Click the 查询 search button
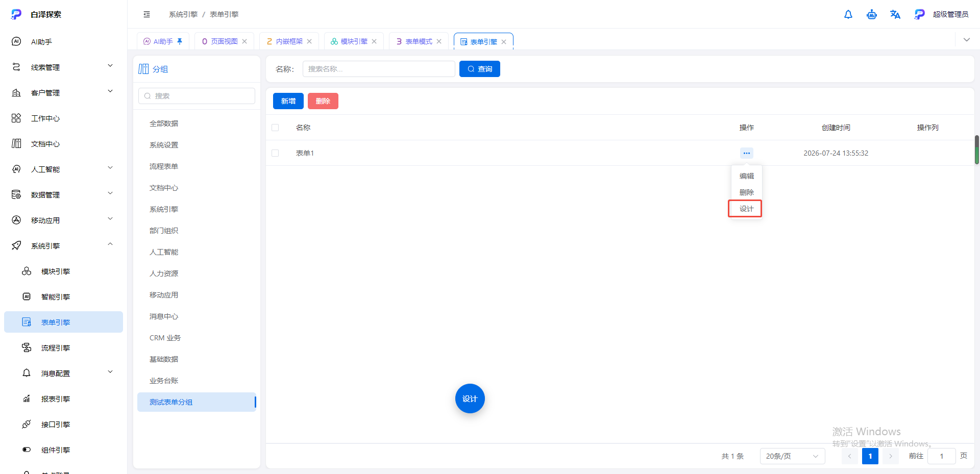The width and height of the screenshot is (980, 474). pyautogui.click(x=480, y=69)
